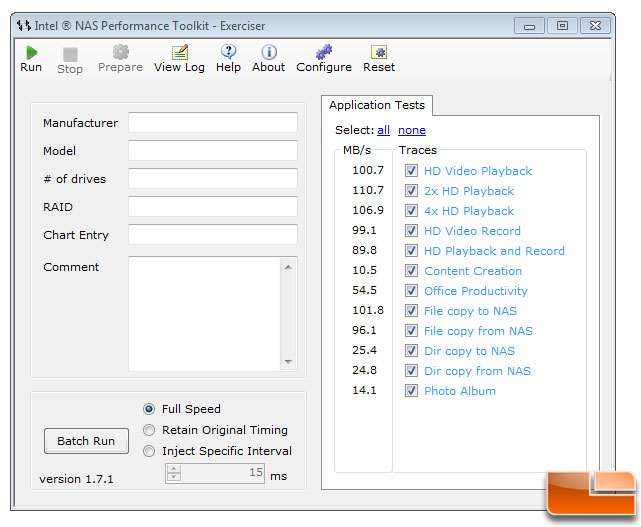Screen dimensions: 641x527
Task: Click the green Run toolbar icon
Action: tap(31, 53)
